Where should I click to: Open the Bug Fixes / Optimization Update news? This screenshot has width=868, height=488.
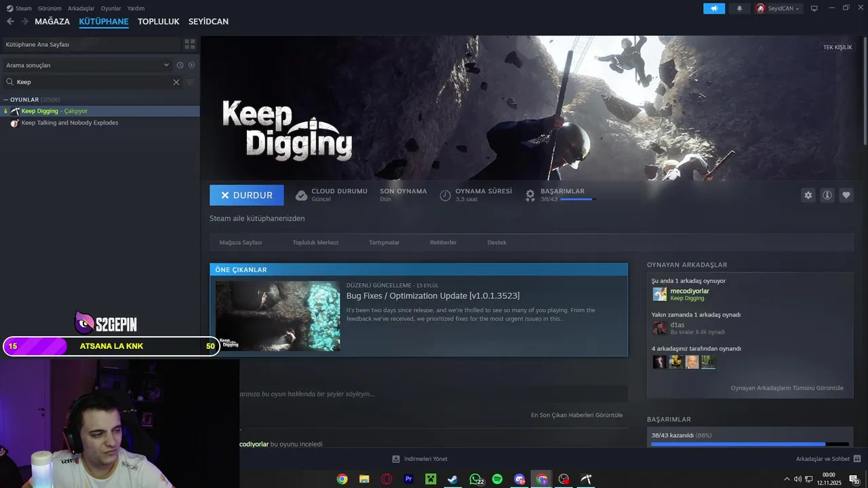(433, 296)
